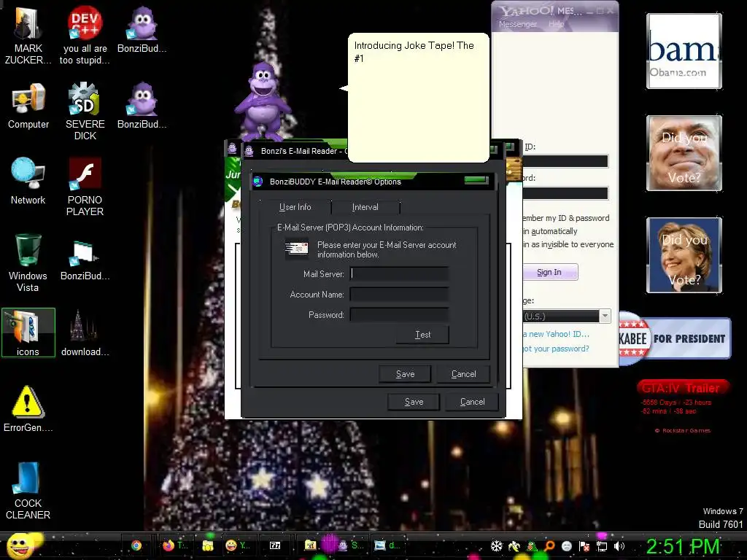
Task: Click the 'Introducing Joke Tape!' speech balloon
Action: coord(418,98)
